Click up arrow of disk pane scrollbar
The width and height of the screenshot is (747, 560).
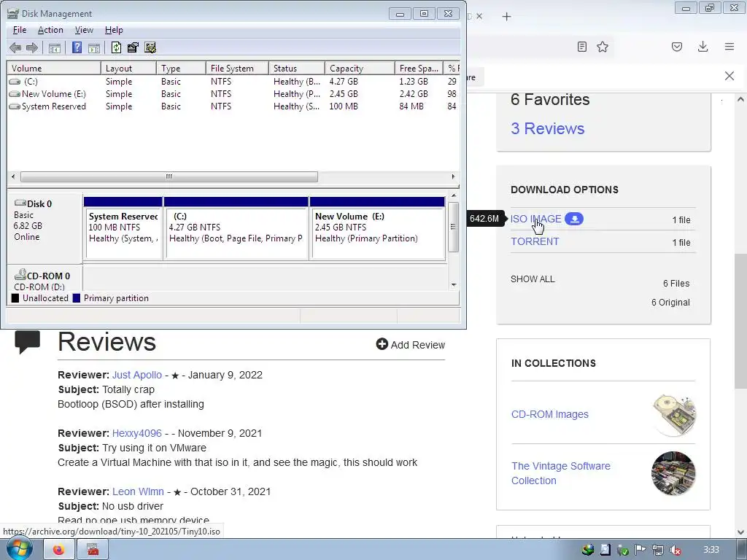tap(454, 195)
